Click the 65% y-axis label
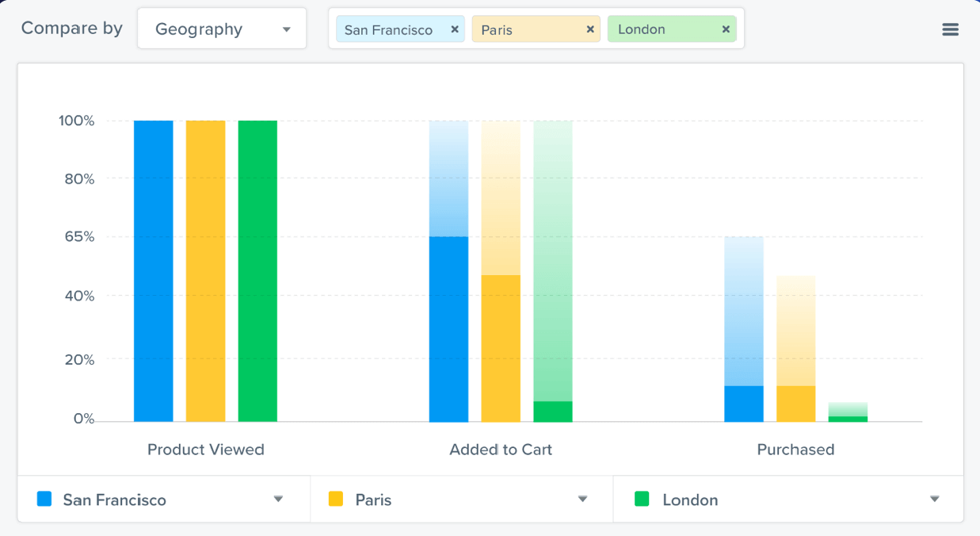This screenshot has height=536, width=980. [x=79, y=237]
